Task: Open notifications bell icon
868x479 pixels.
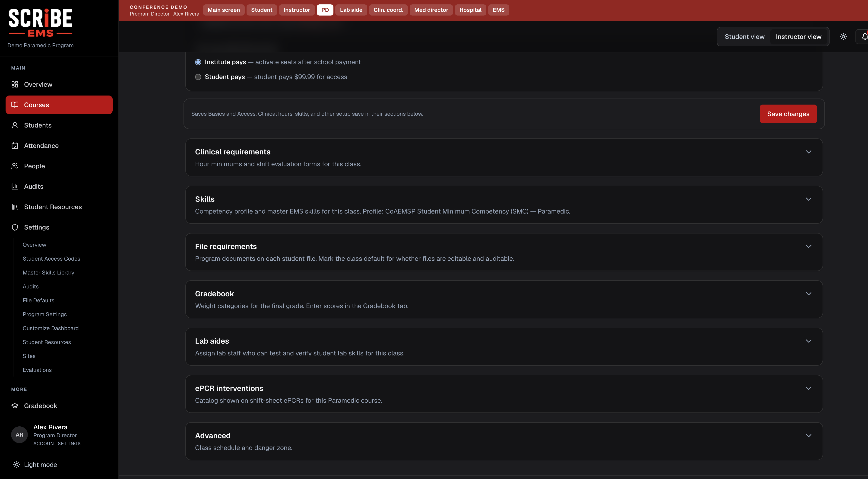Action: click(865, 37)
